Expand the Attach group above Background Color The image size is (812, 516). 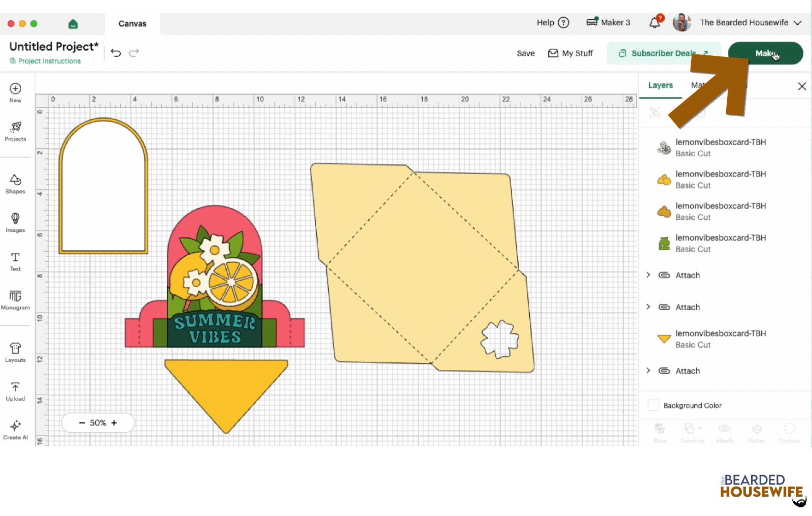pos(648,371)
